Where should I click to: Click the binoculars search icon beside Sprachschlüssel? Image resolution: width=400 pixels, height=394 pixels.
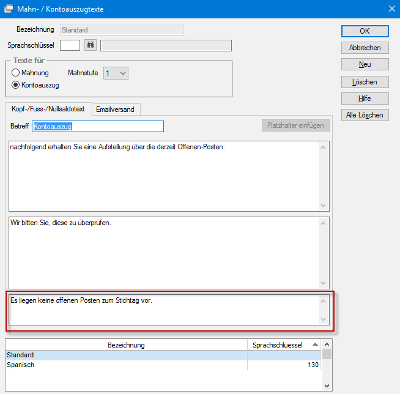tap(90, 45)
